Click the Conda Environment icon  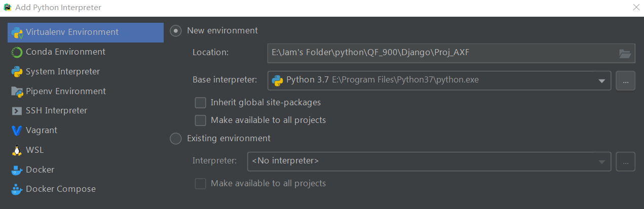17,52
